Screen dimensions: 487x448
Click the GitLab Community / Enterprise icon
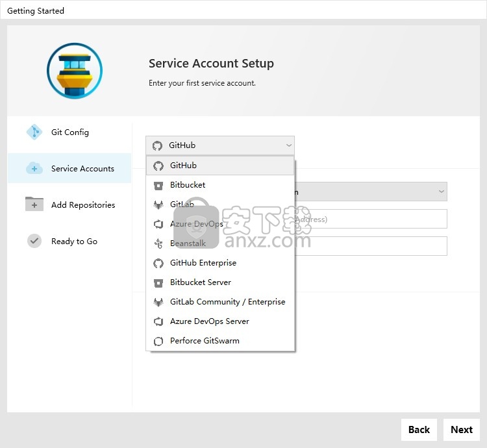coord(158,302)
